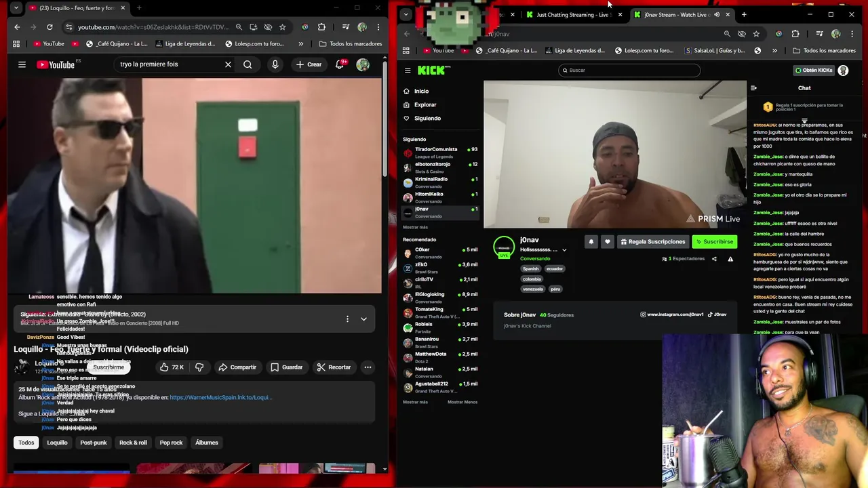Viewport: 868px width, 488px height.
Task: Open options for the next playlist item
Action: (x=347, y=319)
